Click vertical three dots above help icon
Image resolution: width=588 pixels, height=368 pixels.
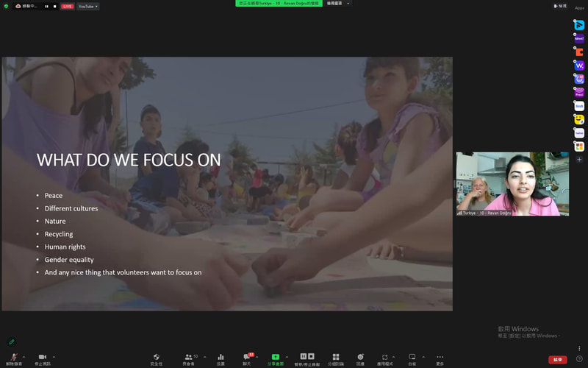[x=579, y=348]
